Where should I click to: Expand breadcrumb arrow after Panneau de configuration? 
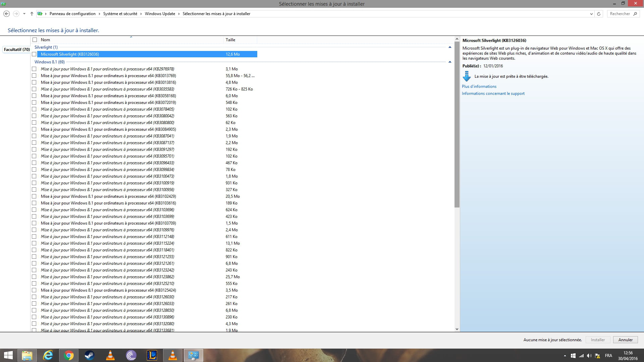tap(99, 14)
